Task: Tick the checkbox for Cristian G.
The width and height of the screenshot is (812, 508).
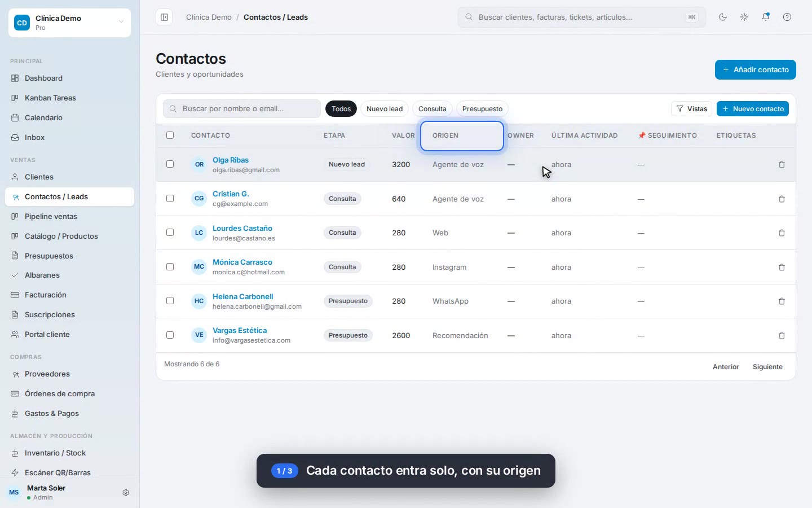Action: pyautogui.click(x=170, y=199)
